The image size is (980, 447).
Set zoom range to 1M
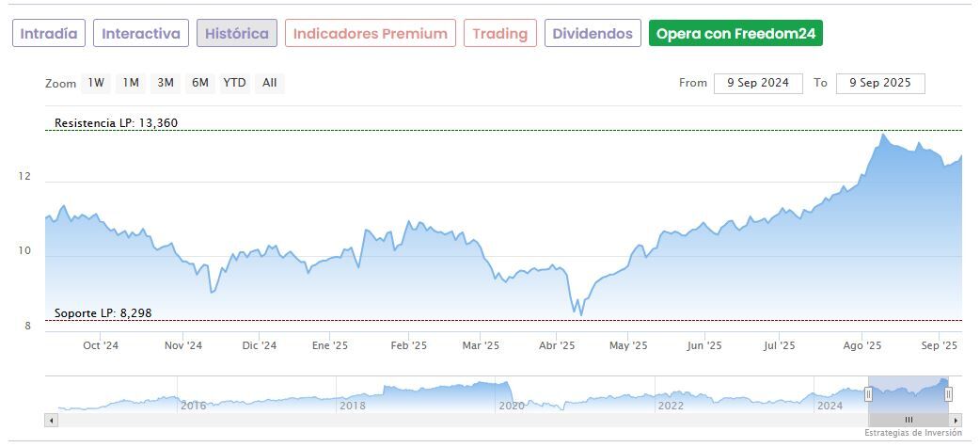(x=131, y=83)
